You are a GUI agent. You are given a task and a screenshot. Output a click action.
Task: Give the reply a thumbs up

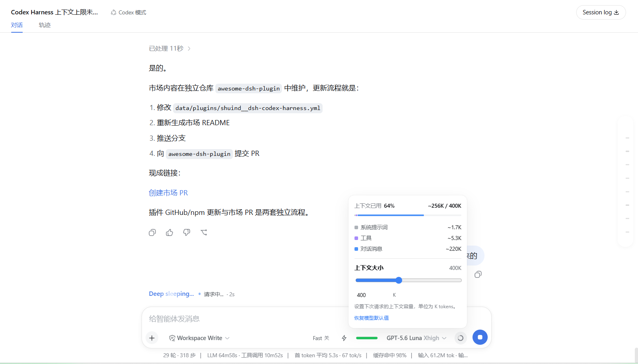click(169, 232)
